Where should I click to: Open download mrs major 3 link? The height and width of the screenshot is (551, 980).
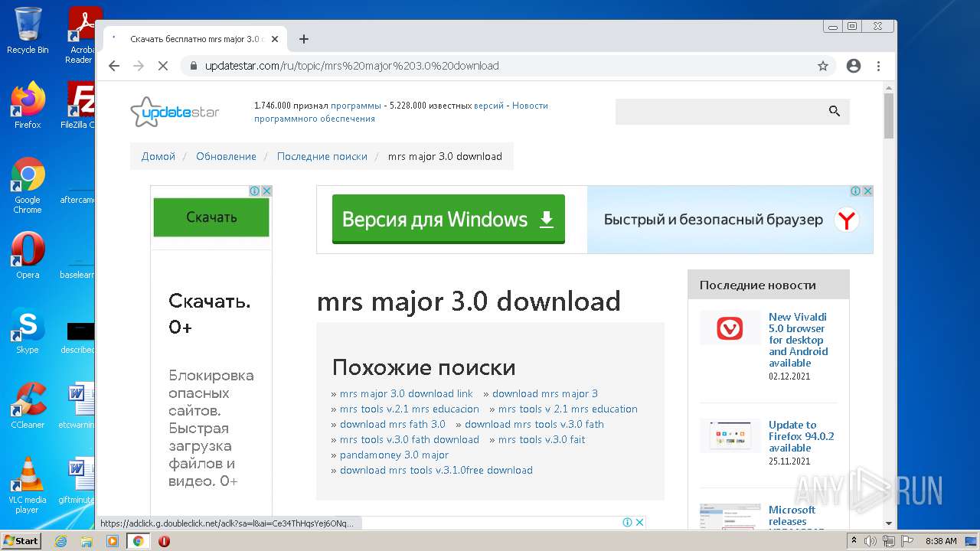(545, 393)
